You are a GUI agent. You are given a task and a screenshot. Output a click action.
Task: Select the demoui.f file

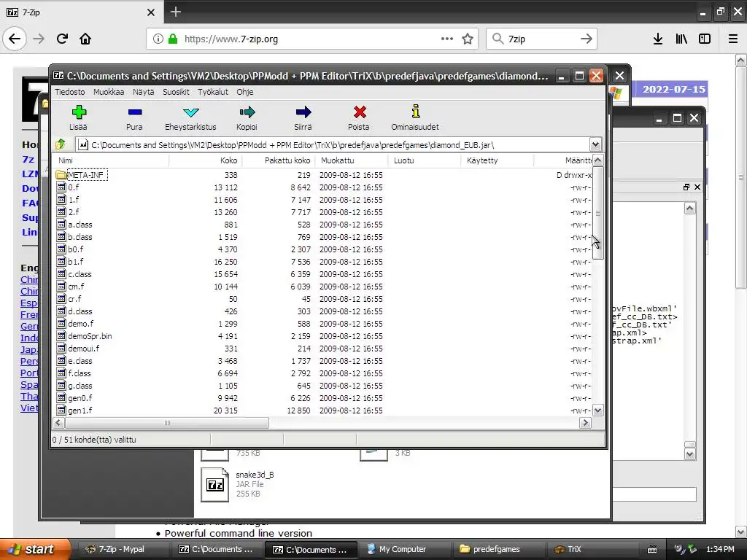click(x=83, y=348)
